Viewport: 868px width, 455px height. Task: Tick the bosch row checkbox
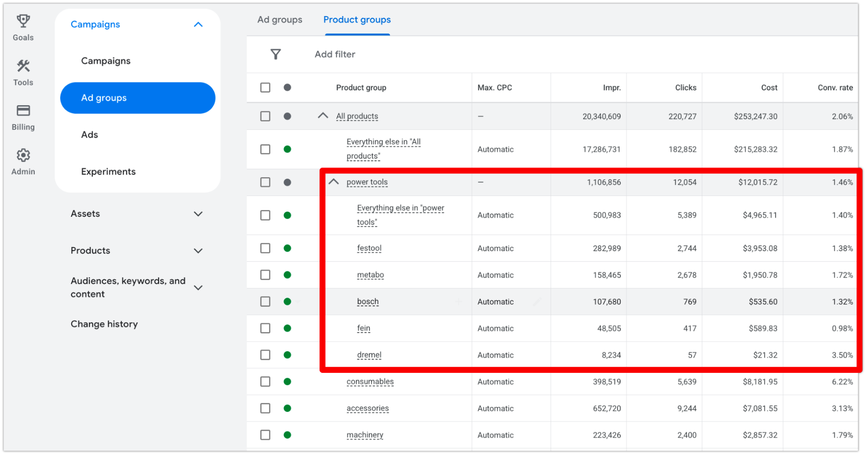[265, 302]
